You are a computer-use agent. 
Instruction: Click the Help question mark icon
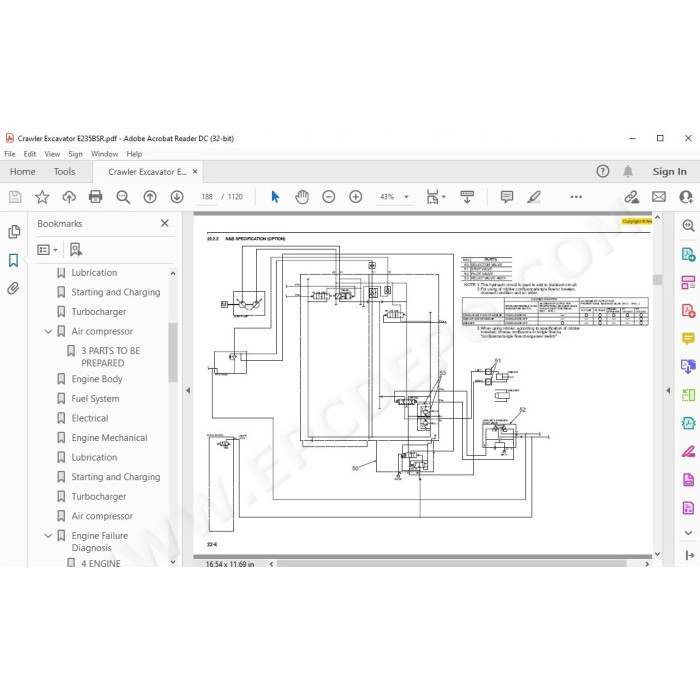pyautogui.click(x=603, y=171)
